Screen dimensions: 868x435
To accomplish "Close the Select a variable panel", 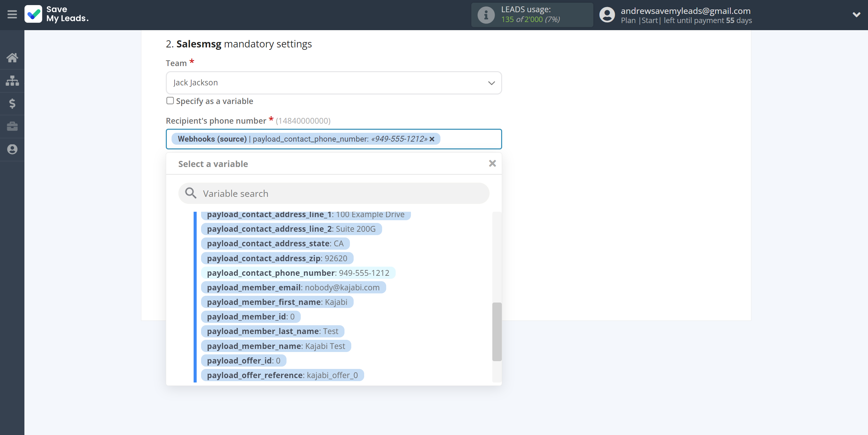I will pyautogui.click(x=492, y=164).
